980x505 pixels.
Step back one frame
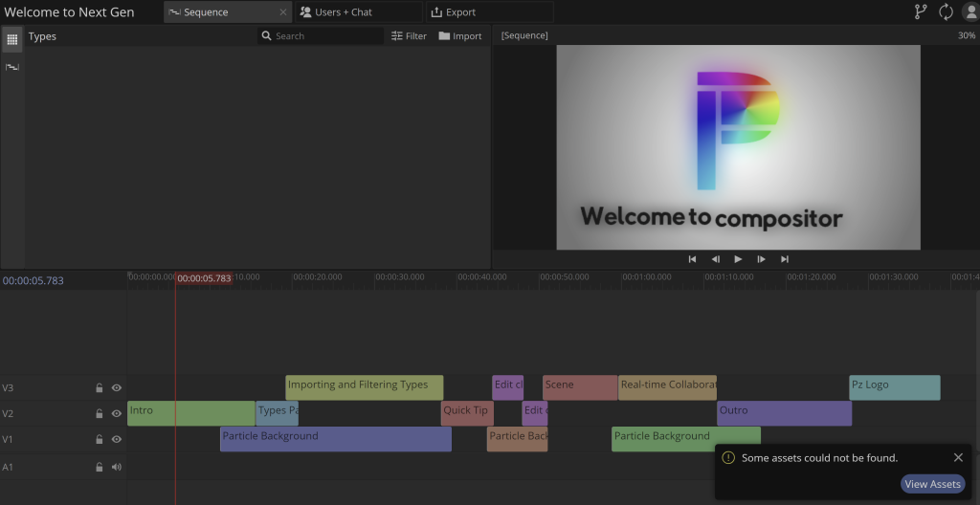(x=715, y=259)
